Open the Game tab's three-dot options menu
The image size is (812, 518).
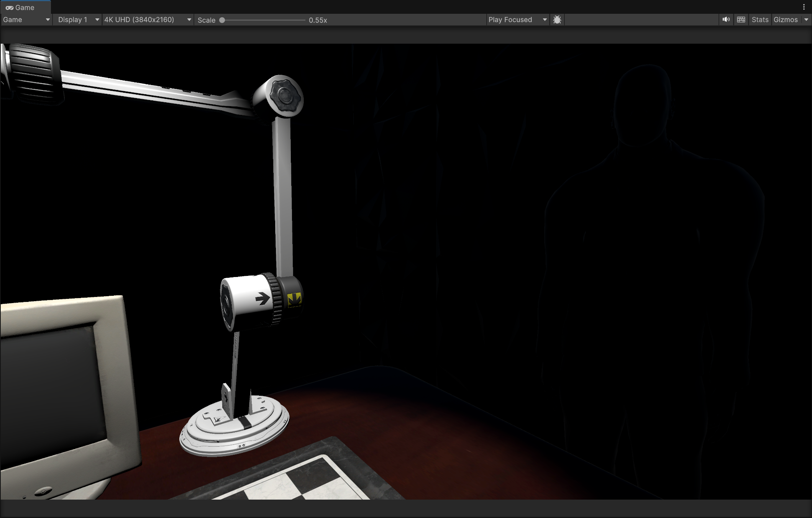coord(804,7)
